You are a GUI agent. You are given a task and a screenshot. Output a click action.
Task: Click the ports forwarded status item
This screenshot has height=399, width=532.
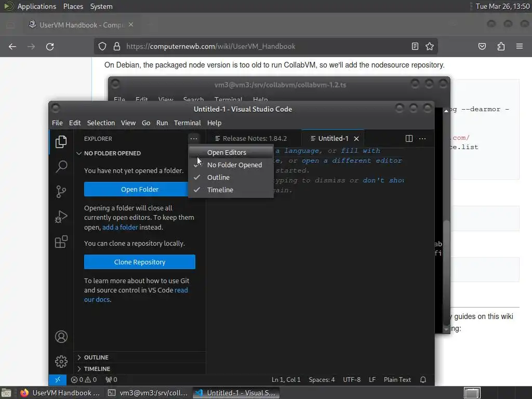[x=111, y=380]
